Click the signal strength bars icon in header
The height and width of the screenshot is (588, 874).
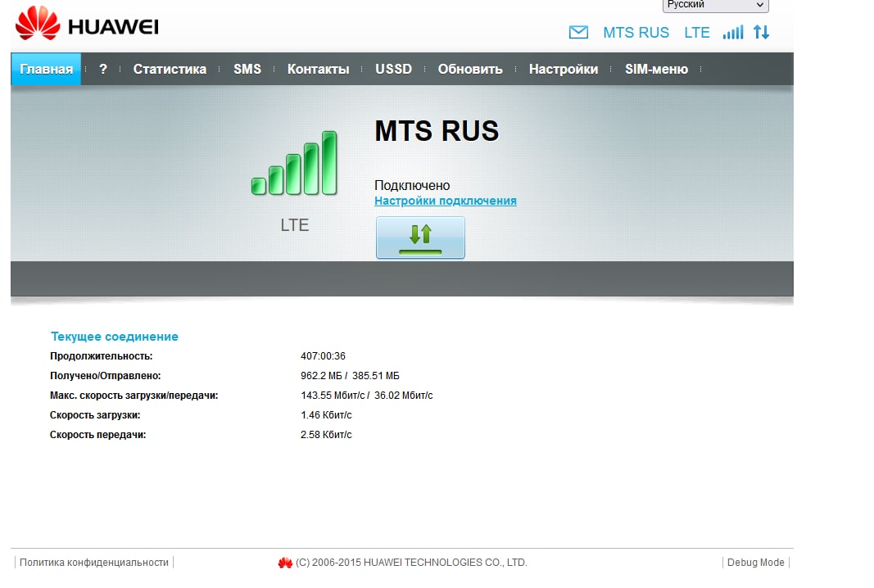coord(733,32)
